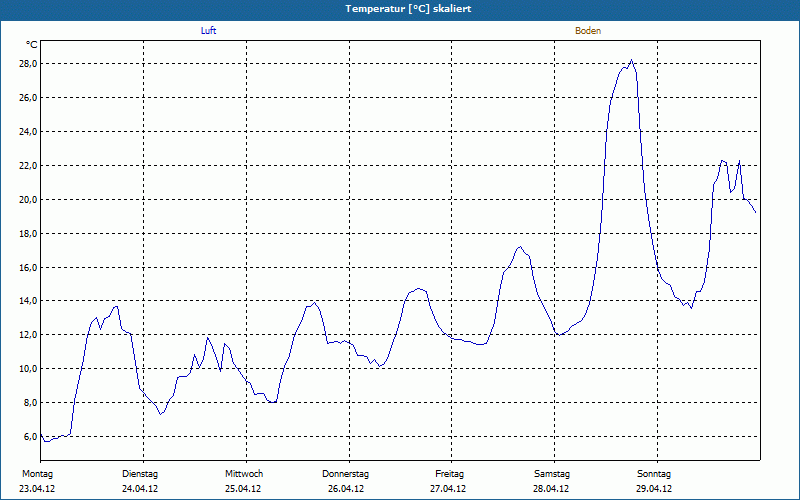Click the 'Dienstag' day label
This screenshot has width=800, height=500.
coord(140,474)
